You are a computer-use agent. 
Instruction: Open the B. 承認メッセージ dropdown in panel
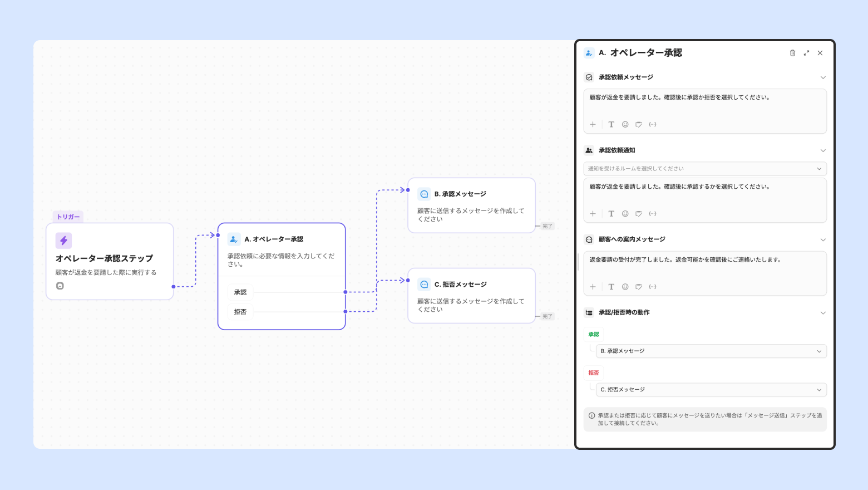[x=711, y=351]
